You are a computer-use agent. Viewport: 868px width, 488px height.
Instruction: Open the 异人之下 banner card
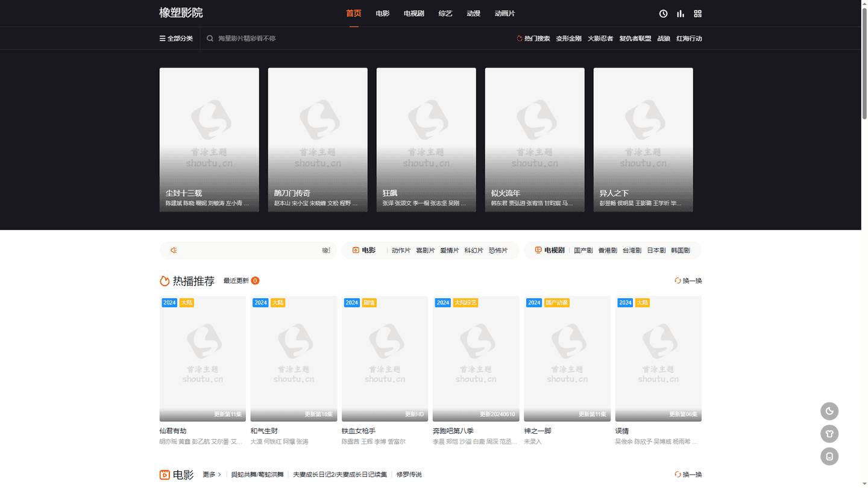tap(643, 140)
